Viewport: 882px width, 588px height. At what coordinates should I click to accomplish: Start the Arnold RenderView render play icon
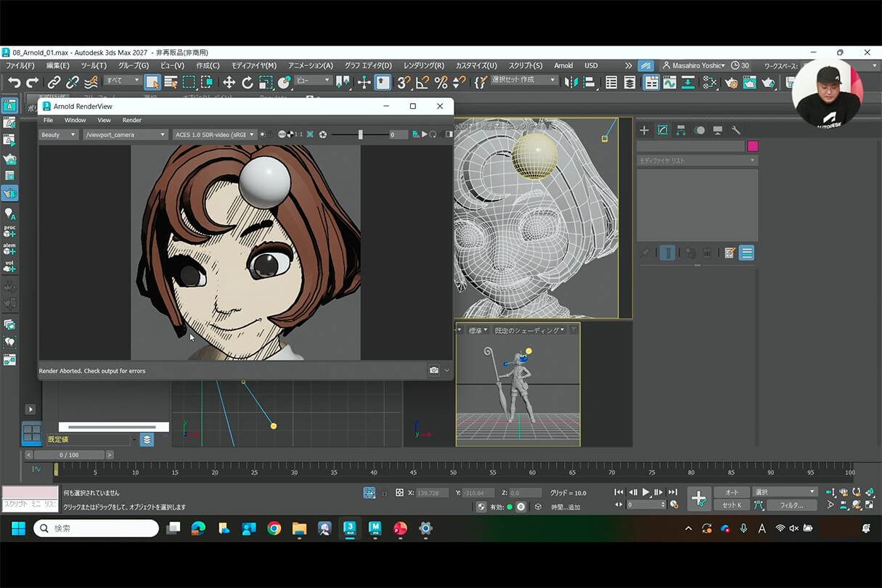point(425,134)
